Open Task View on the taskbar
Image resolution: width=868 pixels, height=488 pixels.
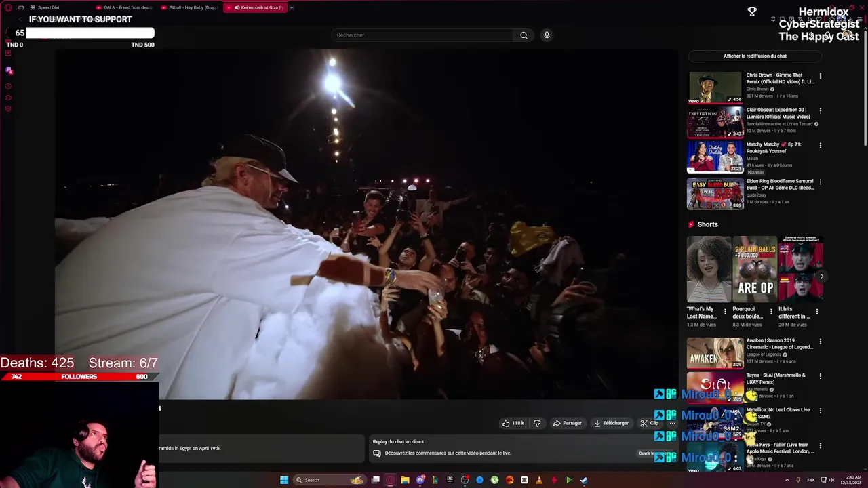(376, 480)
